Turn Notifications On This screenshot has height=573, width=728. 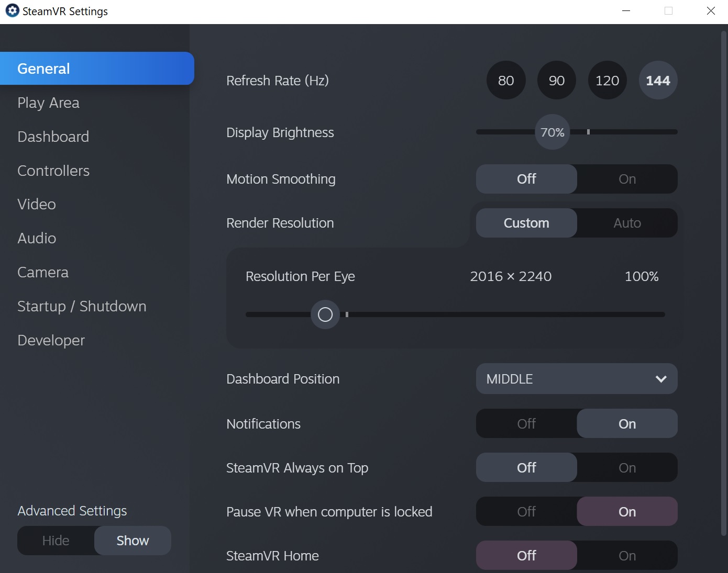click(627, 423)
